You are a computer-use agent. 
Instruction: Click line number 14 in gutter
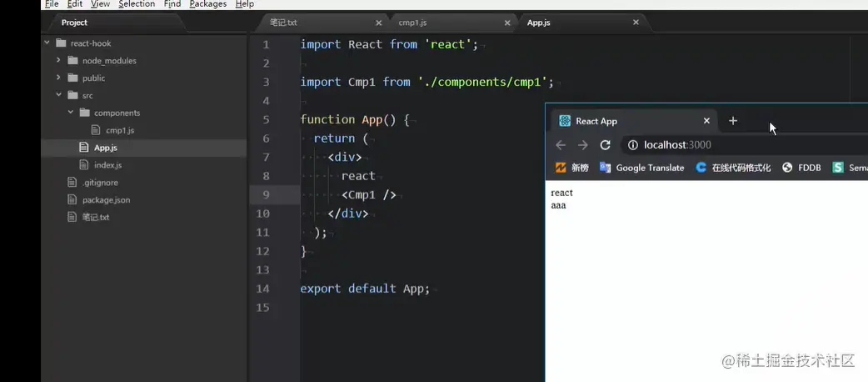[x=263, y=289]
